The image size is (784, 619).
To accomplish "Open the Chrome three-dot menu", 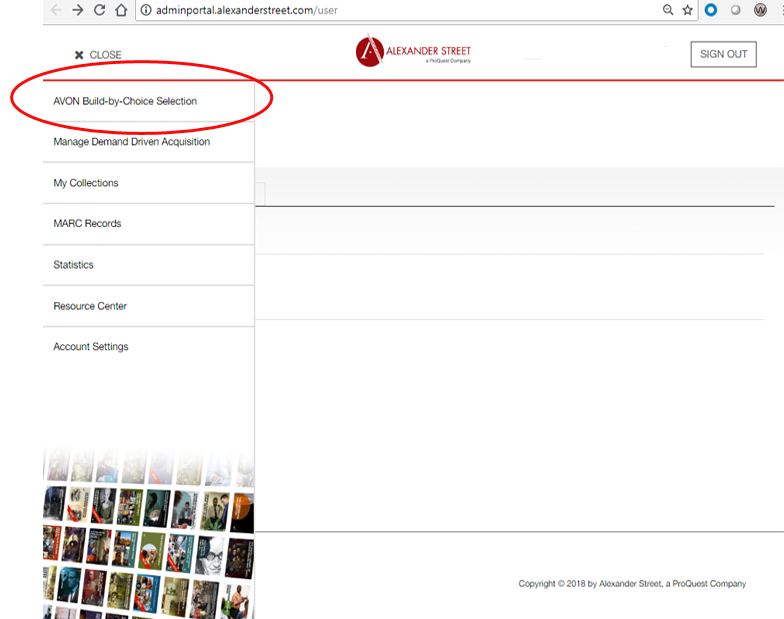I will coord(780,10).
